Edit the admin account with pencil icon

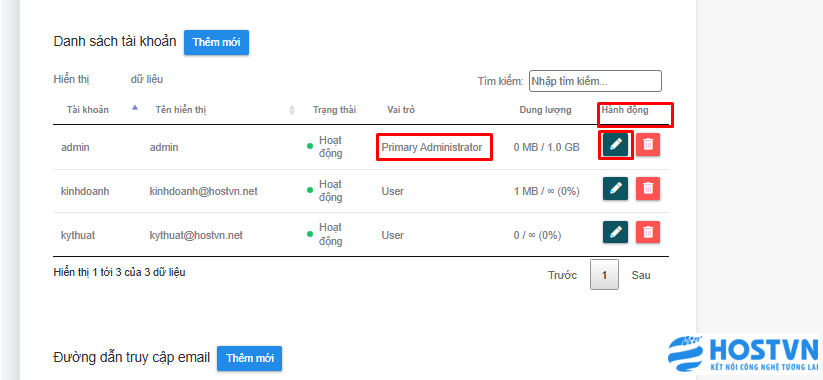coord(616,144)
